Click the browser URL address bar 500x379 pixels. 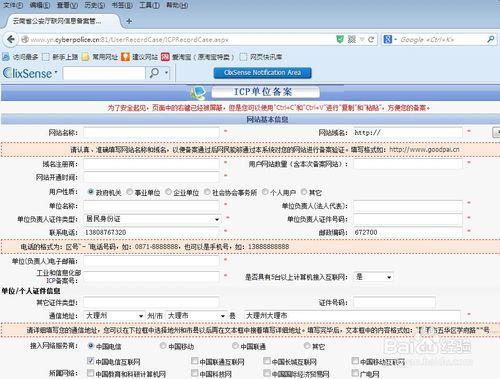[180, 39]
